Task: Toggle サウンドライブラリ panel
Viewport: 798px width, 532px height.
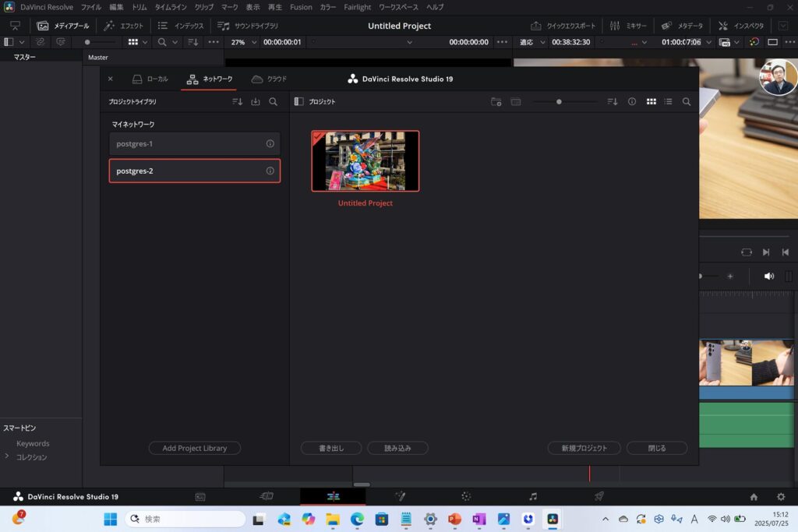Action: (x=248, y=26)
